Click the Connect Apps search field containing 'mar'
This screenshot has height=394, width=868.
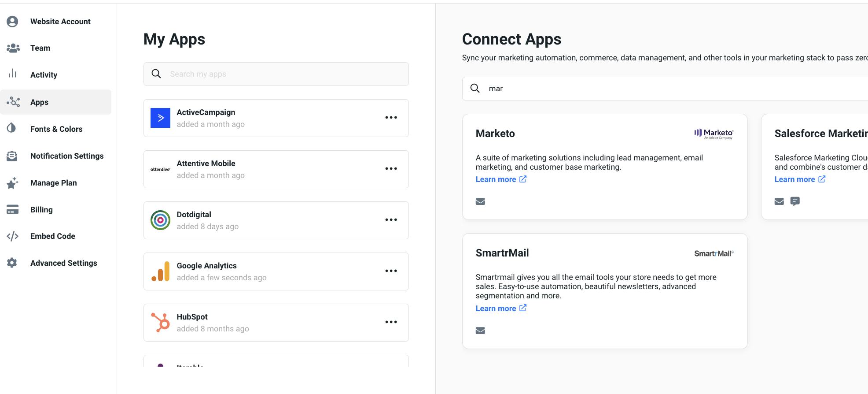click(x=665, y=89)
